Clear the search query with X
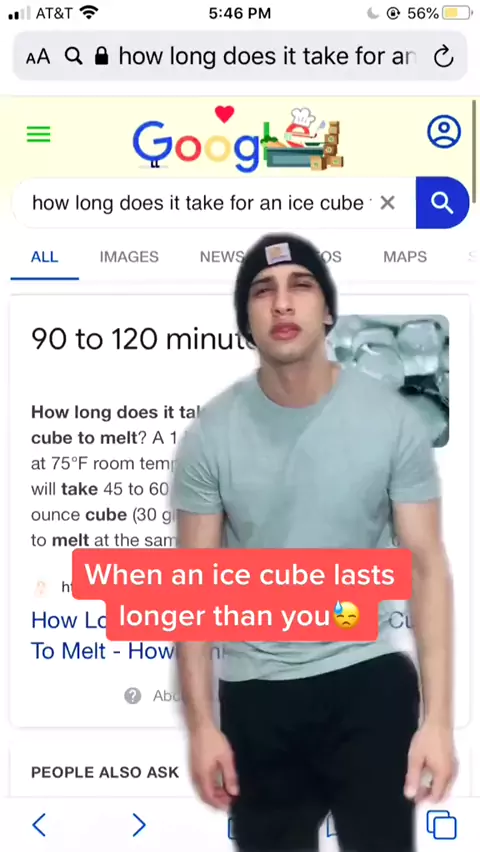This screenshot has width=480, height=852. click(x=387, y=203)
